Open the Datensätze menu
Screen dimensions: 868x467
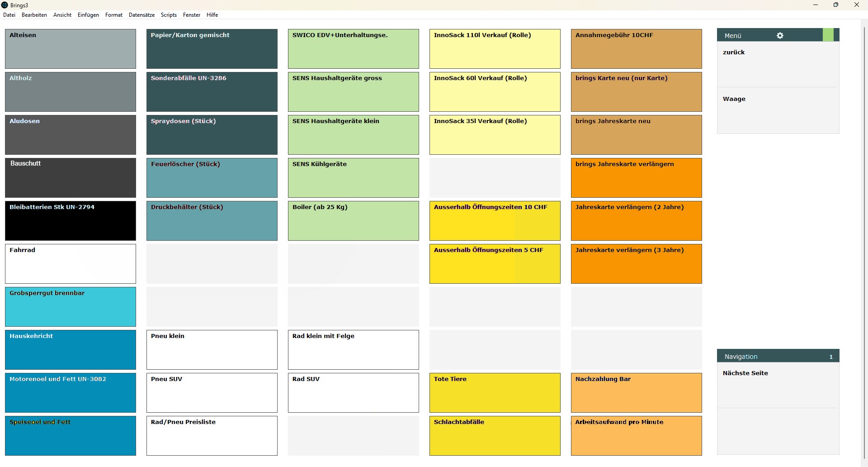point(142,15)
